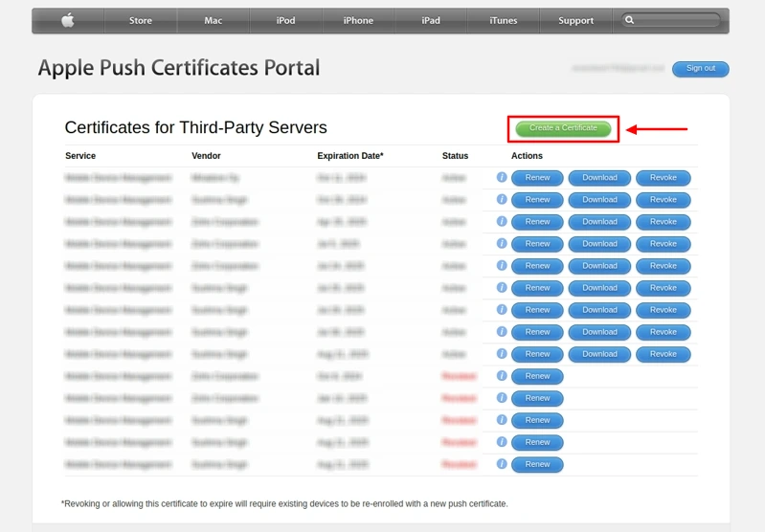Viewport: 765px width, 532px height.
Task: Select the iTunes navigation item
Action: [x=503, y=20]
